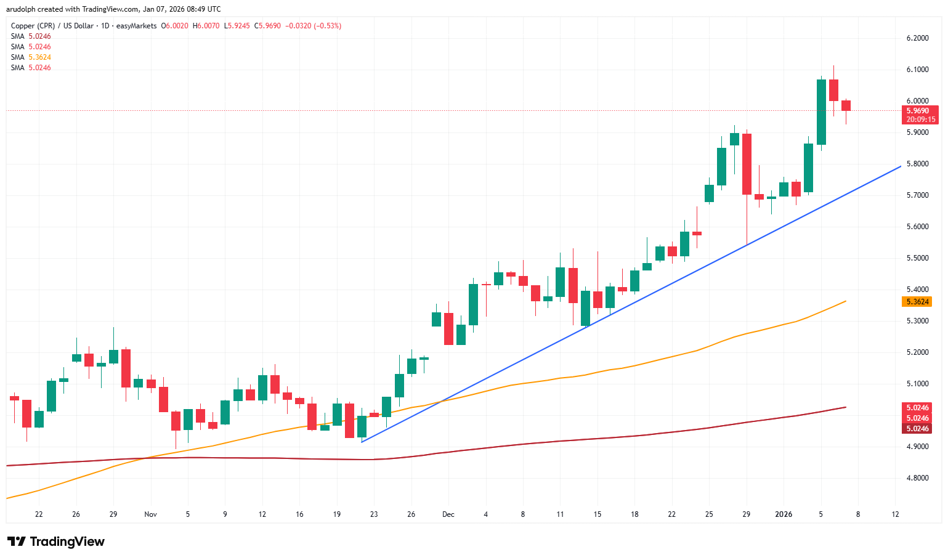948x560 pixels.
Task: Click the L5.9245 low value in the legend
Action: tap(237, 26)
